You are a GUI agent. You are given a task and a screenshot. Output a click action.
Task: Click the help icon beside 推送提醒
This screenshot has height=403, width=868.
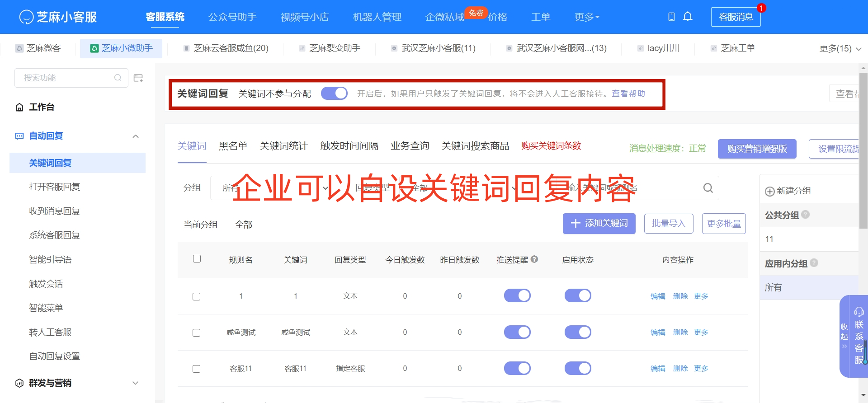coord(534,259)
